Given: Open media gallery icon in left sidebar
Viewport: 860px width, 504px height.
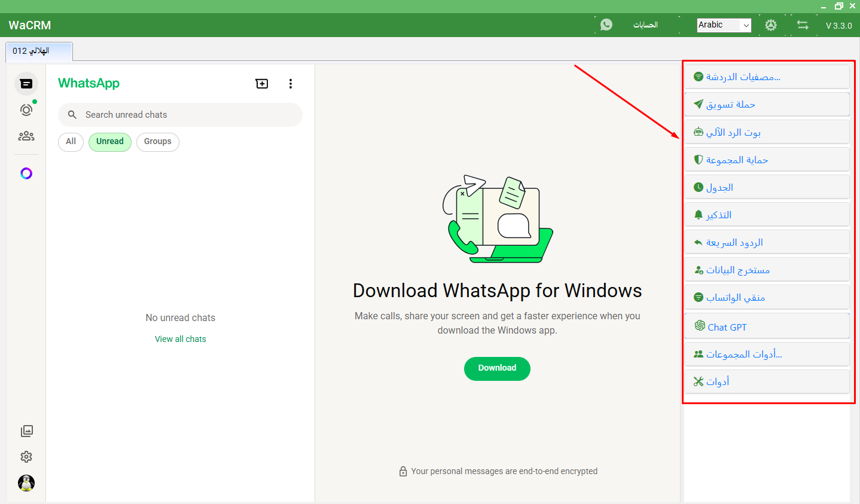Looking at the screenshot, I should 26,431.
